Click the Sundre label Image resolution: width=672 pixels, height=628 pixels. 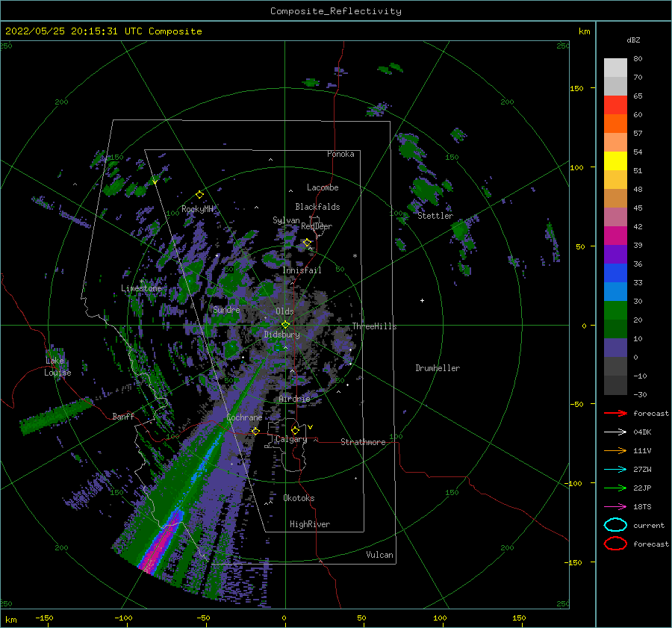pyautogui.click(x=226, y=309)
